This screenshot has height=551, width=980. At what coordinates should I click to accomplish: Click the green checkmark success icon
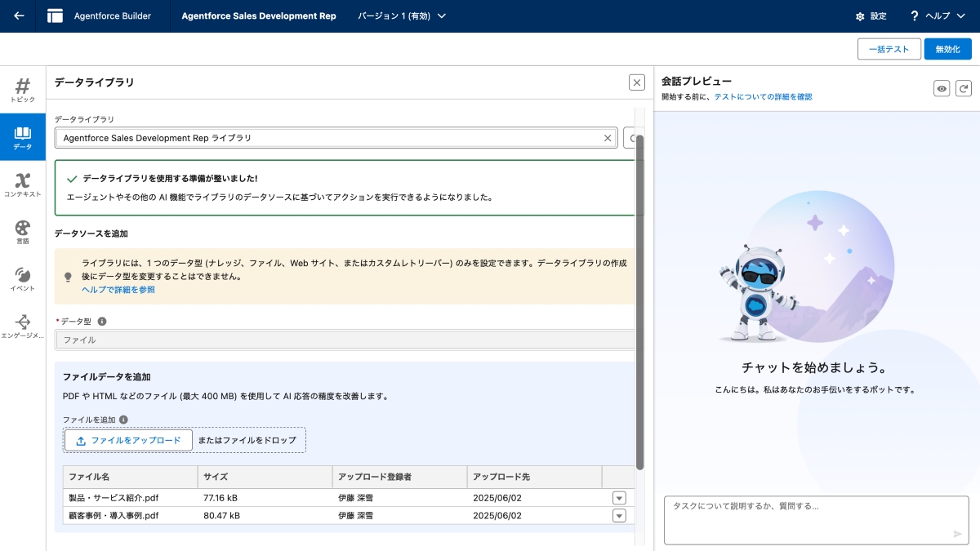pyautogui.click(x=72, y=178)
